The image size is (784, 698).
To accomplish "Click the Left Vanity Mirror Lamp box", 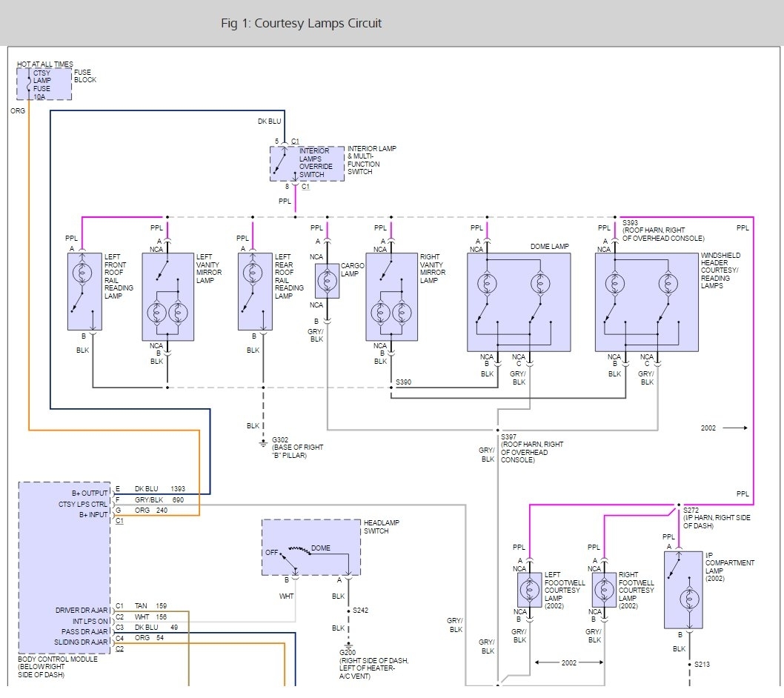I will pos(167,296).
